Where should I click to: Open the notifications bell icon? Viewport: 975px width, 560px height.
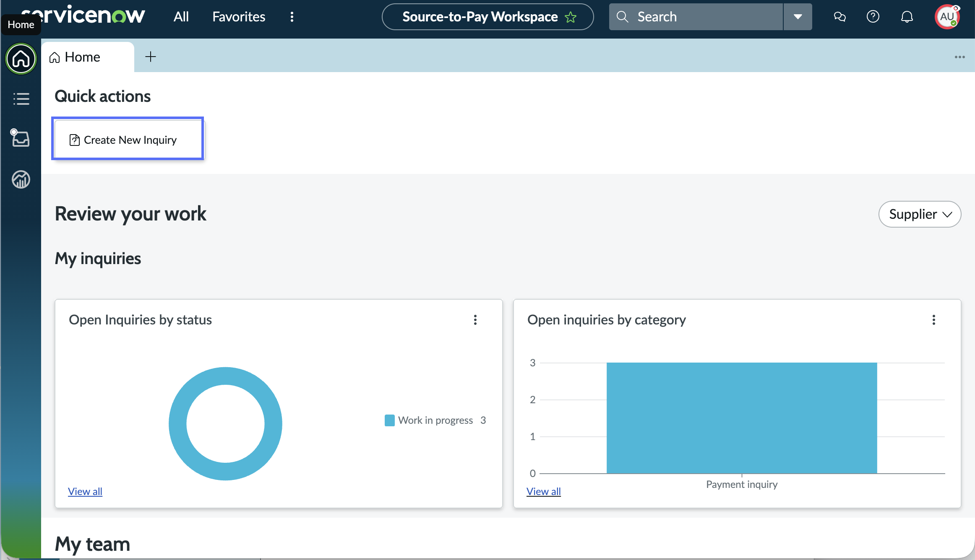click(907, 17)
